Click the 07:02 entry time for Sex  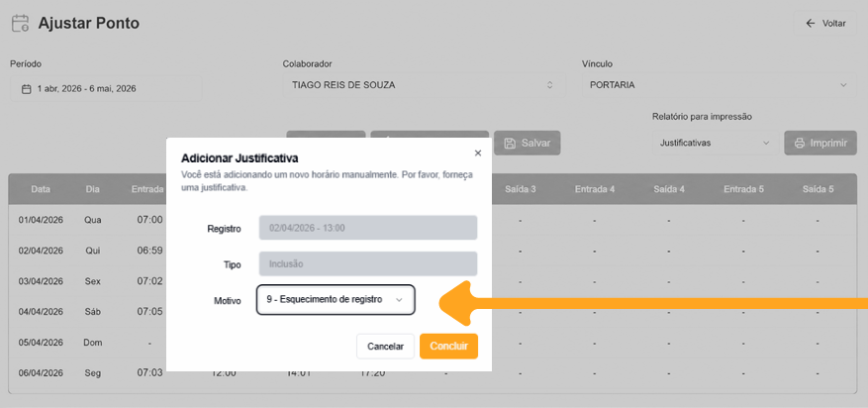coord(150,281)
